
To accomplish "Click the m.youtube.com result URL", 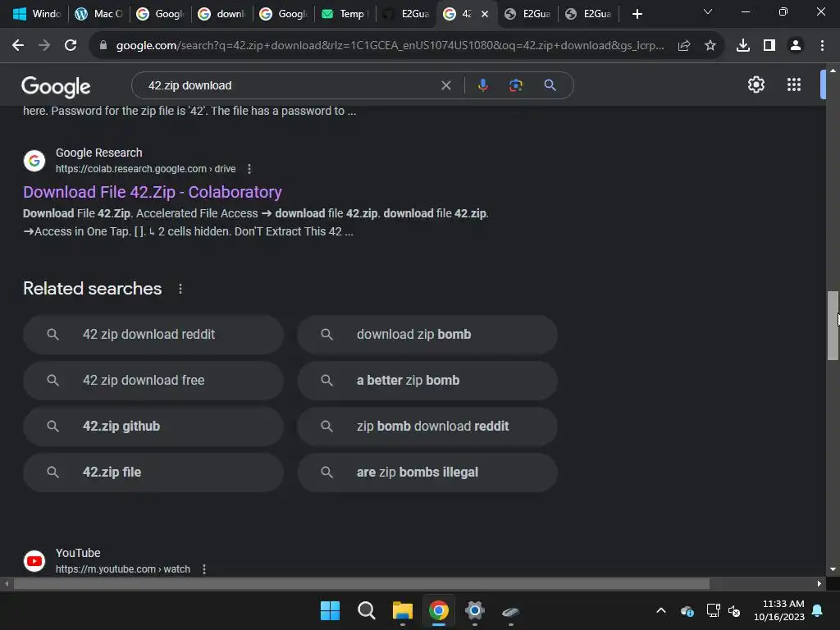I will pos(123,569).
